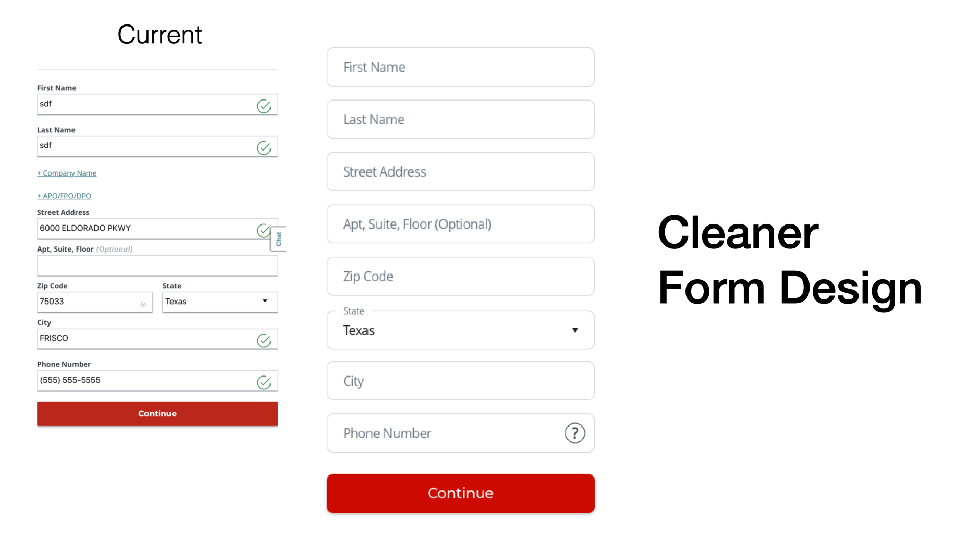Toggle the Company Name optional field

(67, 173)
